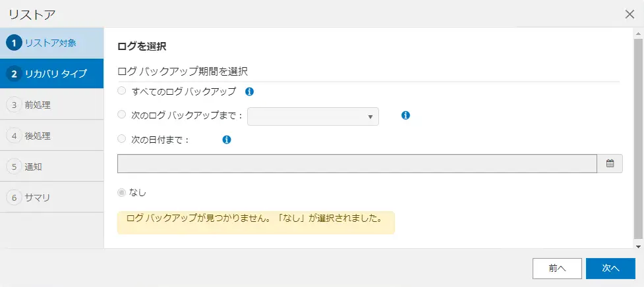Click step 6 circle icon サマリ
The width and height of the screenshot is (644, 287).
14,197
